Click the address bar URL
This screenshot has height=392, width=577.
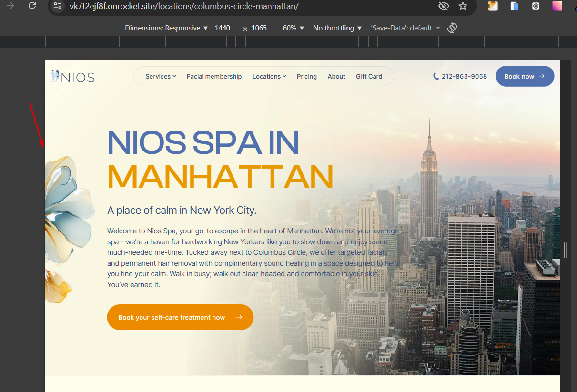[x=184, y=6]
